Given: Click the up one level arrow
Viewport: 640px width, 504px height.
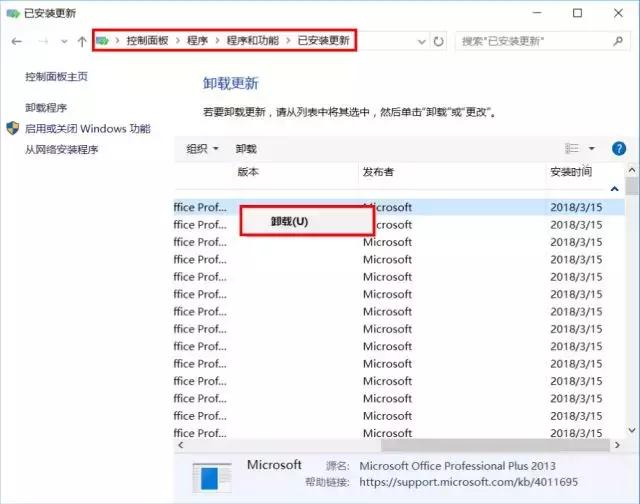Looking at the screenshot, I should point(81,41).
